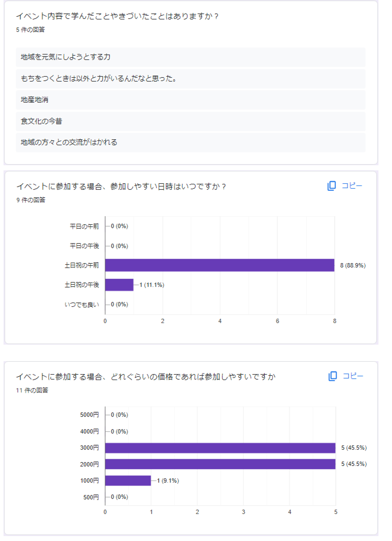Viewport: 392px width, 541px height.
Task: Click the copy icon for date-time chart
Action: pyautogui.click(x=331, y=186)
